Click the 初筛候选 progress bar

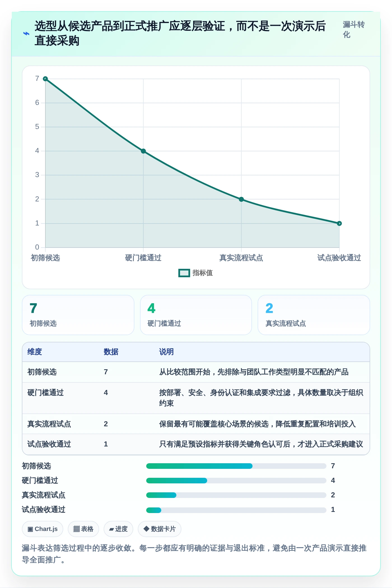(236, 466)
